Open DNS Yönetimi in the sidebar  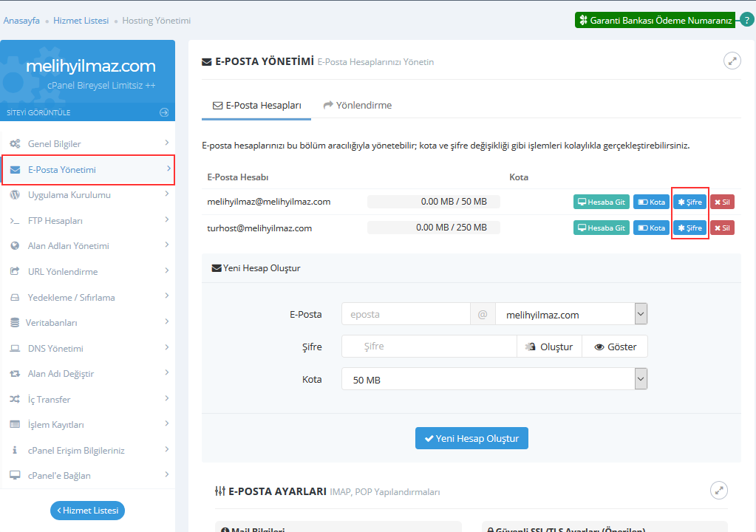pos(87,348)
